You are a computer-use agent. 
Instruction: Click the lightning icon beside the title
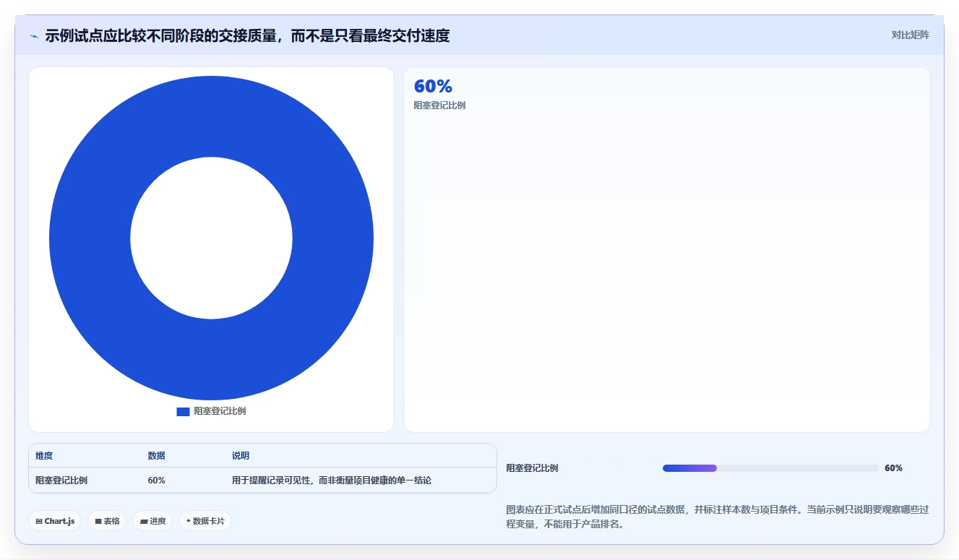pyautogui.click(x=34, y=36)
